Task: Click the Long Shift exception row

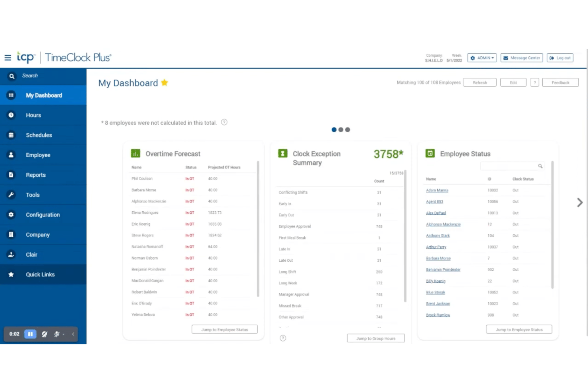Action: point(339,272)
